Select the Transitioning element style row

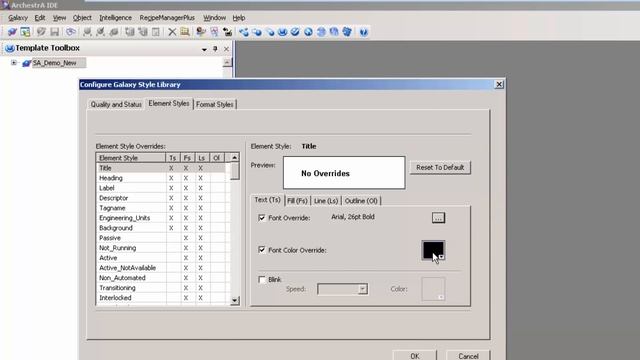(x=160, y=288)
